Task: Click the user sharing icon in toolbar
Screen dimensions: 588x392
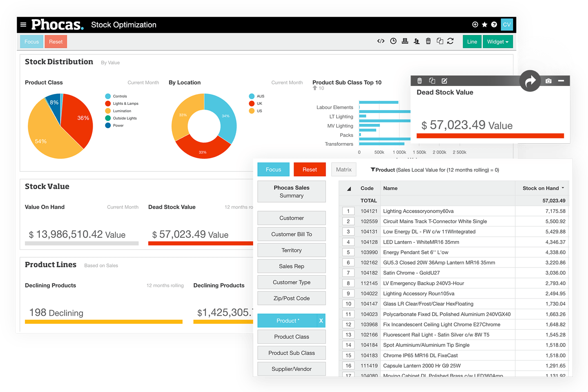Action: (416, 41)
